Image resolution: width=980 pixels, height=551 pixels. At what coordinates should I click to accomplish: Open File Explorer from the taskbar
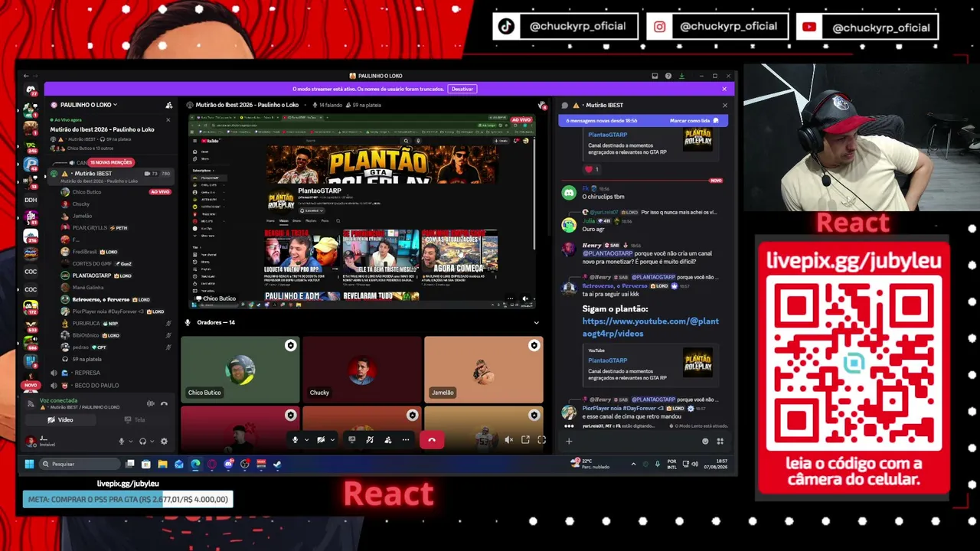pos(162,464)
